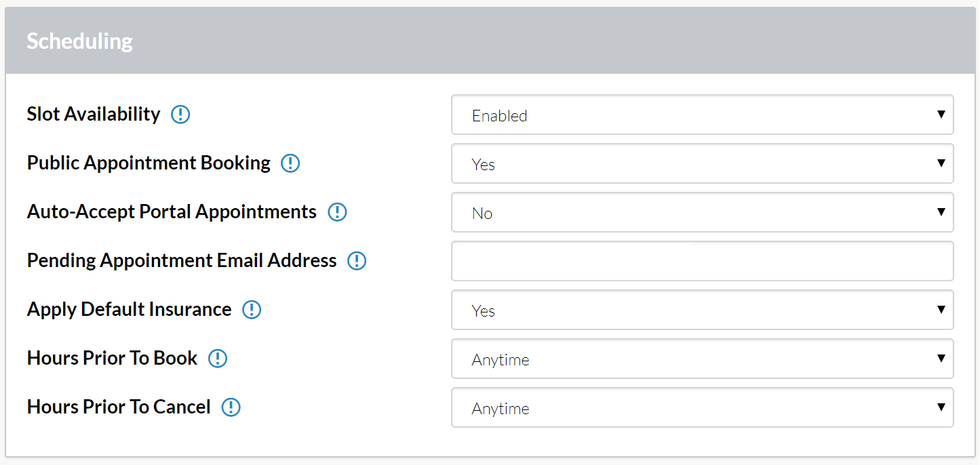Expand the Hours Prior To Cancel dropdown
This screenshot has width=980, height=465.
point(703,407)
